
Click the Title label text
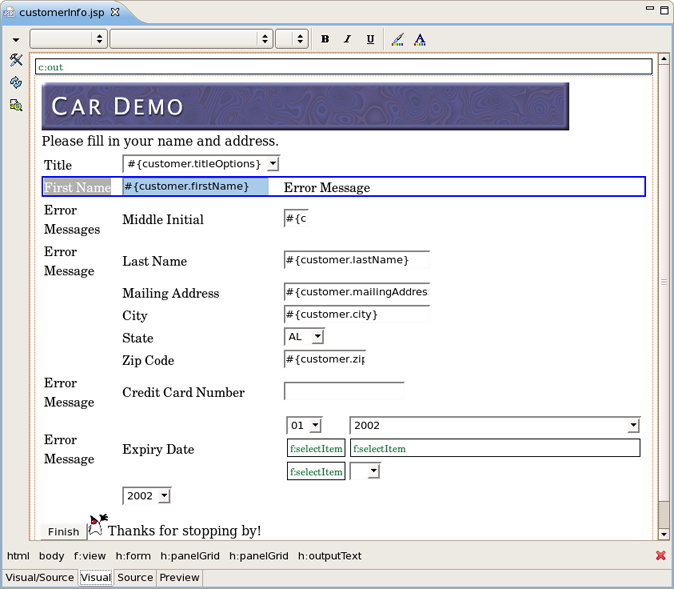pos(58,165)
